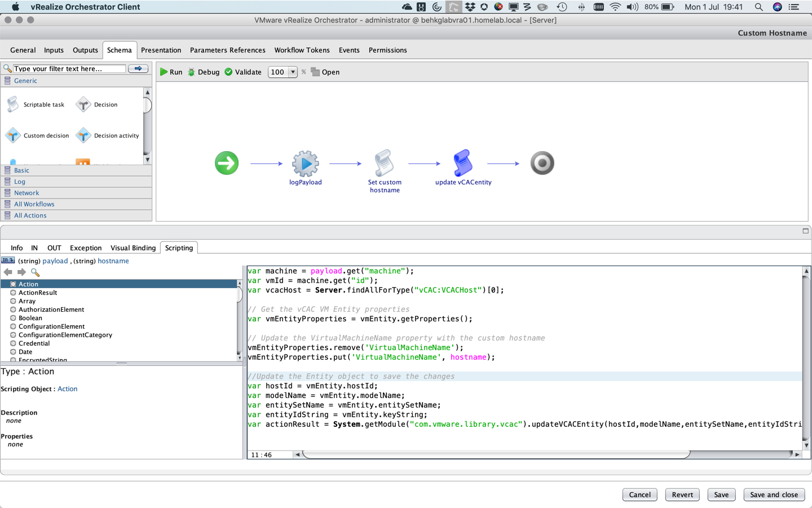Pick the Decision activity palette icon

(83, 135)
